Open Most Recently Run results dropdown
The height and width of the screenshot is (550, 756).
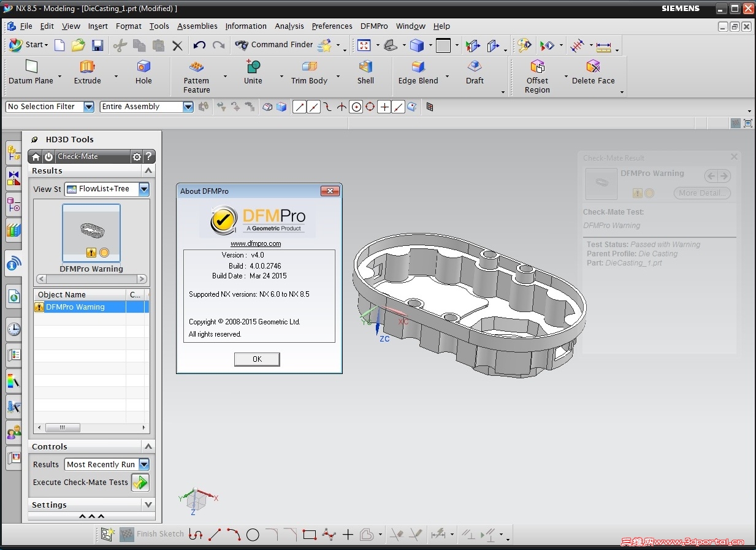click(x=144, y=464)
